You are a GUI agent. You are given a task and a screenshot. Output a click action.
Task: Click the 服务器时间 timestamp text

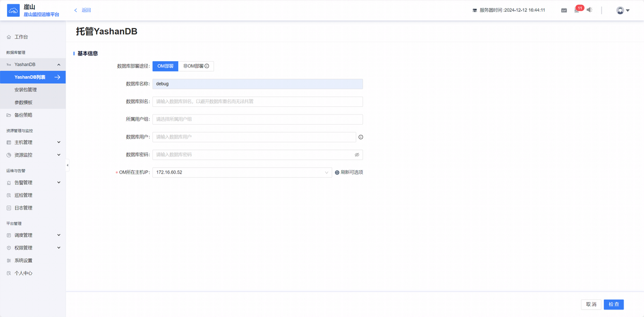[x=512, y=10]
